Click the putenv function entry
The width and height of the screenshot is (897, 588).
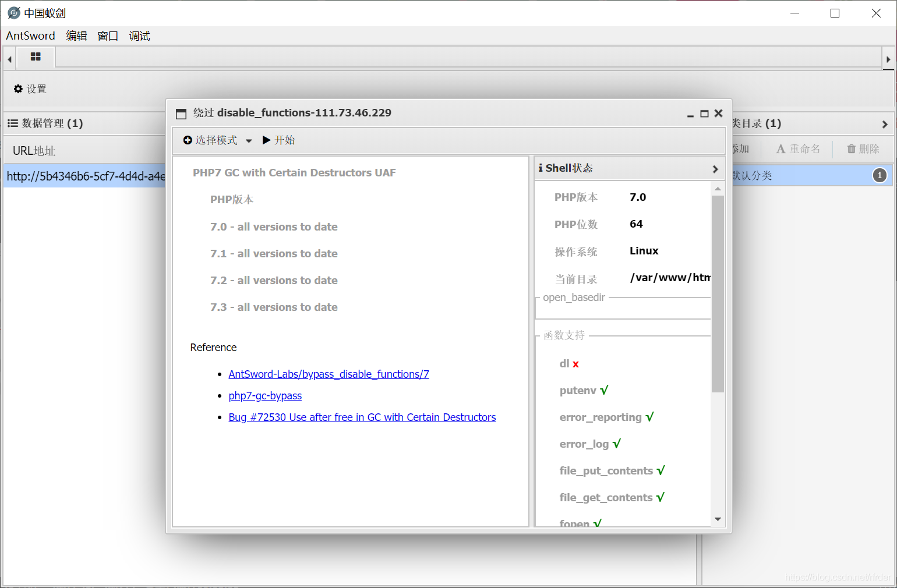[584, 391]
